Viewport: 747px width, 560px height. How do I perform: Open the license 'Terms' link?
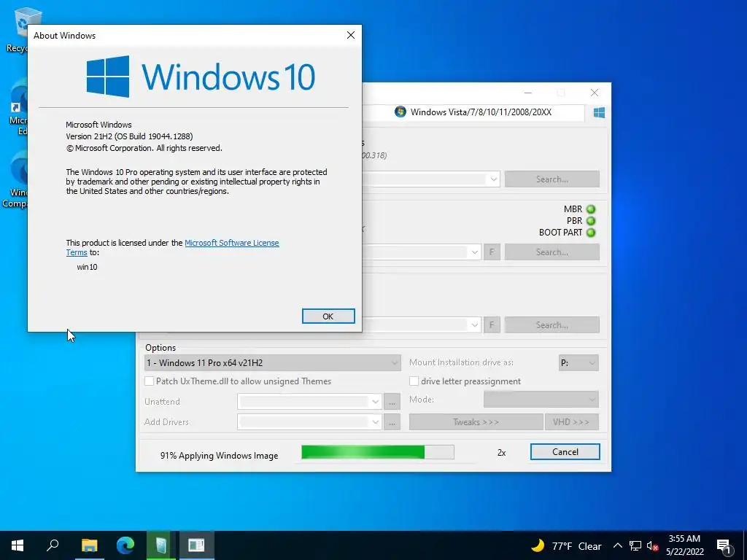pos(76,252)
